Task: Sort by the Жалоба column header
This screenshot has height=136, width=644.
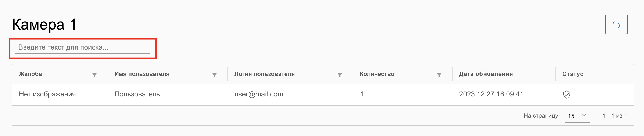Action: 31,74
